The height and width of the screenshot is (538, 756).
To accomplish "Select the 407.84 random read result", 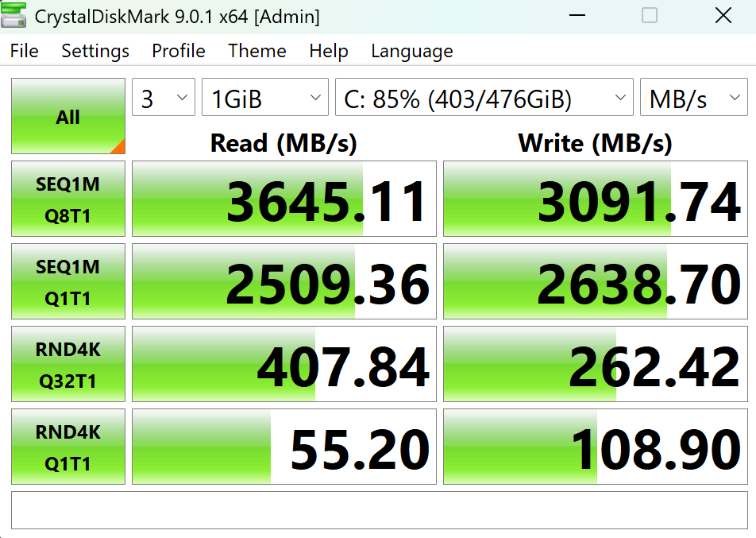I will click(x=284, y=364).
